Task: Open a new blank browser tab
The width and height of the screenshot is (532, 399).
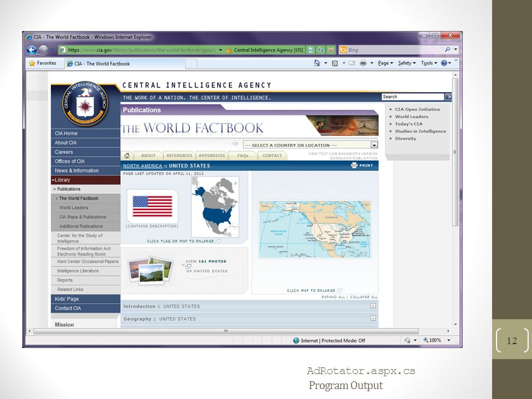Action: pos(191,64)
